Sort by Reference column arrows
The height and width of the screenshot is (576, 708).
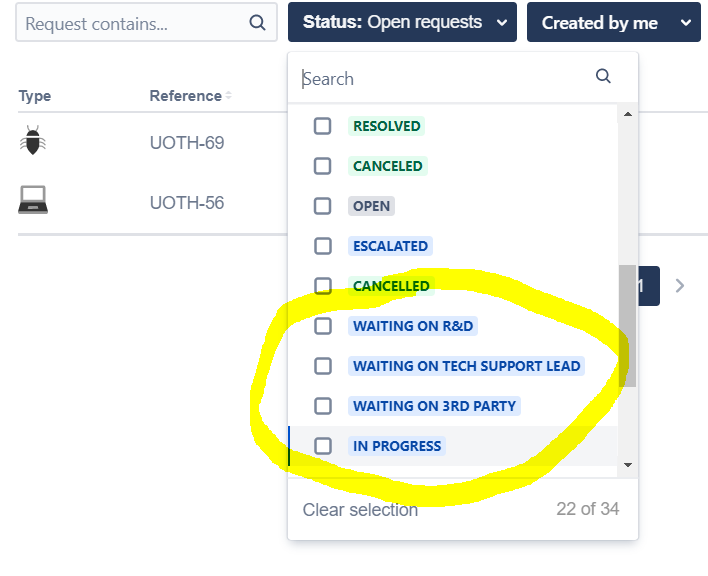[x=228, y=95]
